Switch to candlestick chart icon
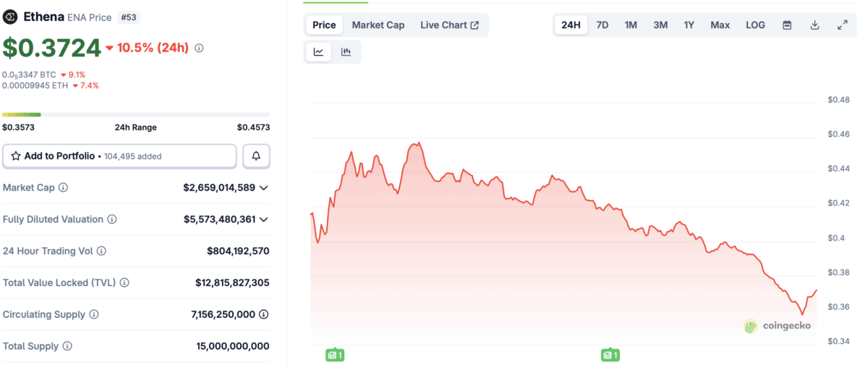This screenshot has width=868, height=365. [x=346, y=52]
